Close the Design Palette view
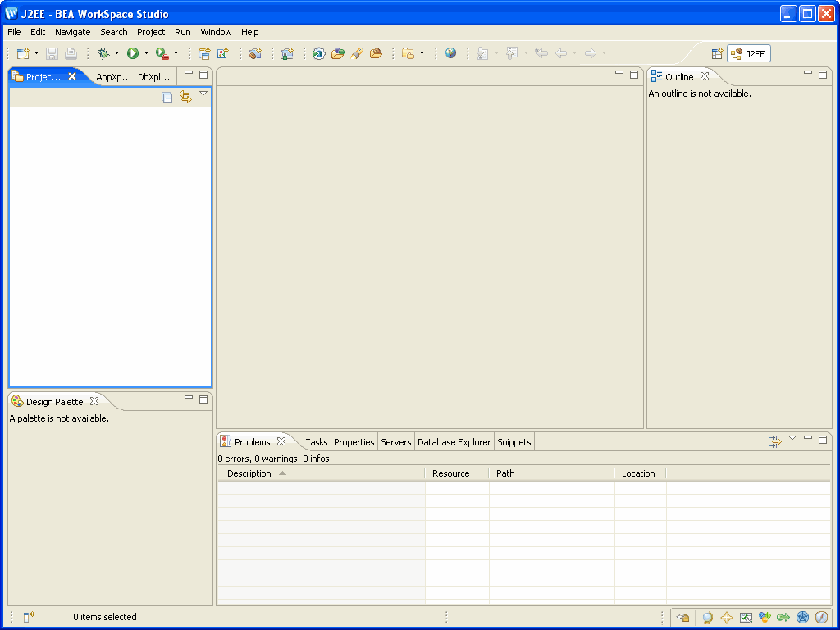The image size is (840, 630). point(94,401)
